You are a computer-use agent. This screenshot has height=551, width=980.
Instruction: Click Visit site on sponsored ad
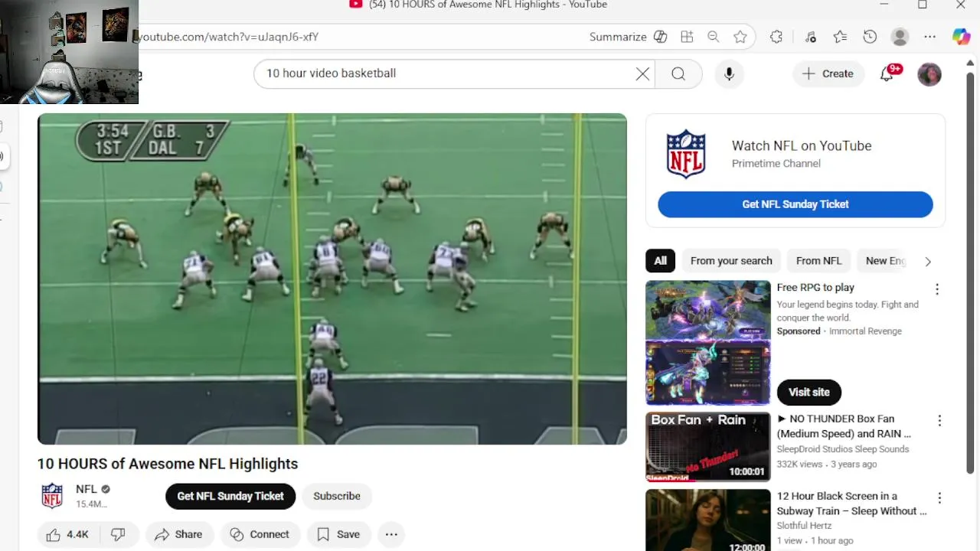click(809, 392)
